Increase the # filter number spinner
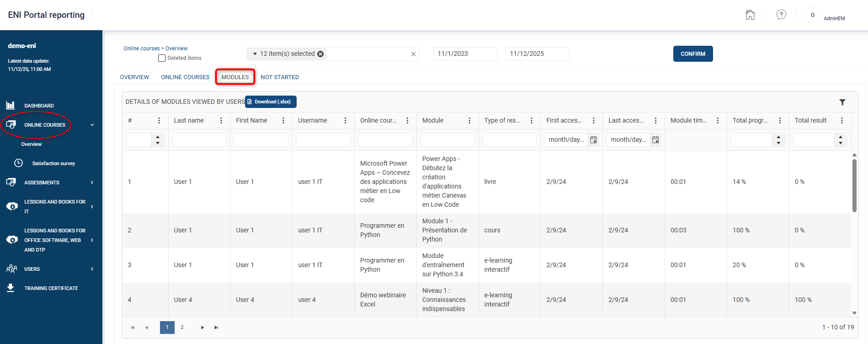This screenshot has height=344, width=868. point(158,137)
